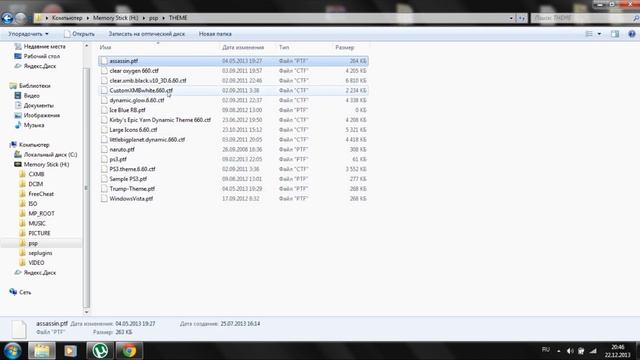
Task: Open the ISO folder in tree
Action: click(x=29, y=204)
